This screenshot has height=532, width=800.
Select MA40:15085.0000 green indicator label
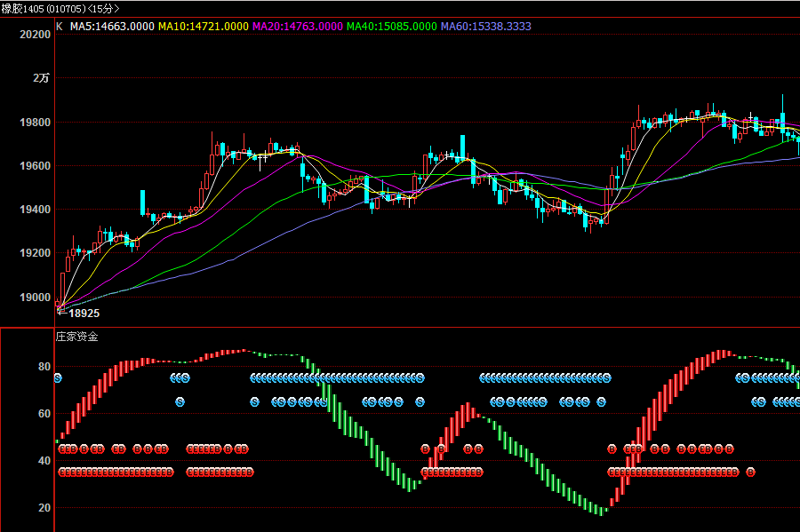[x=392, y=27]
